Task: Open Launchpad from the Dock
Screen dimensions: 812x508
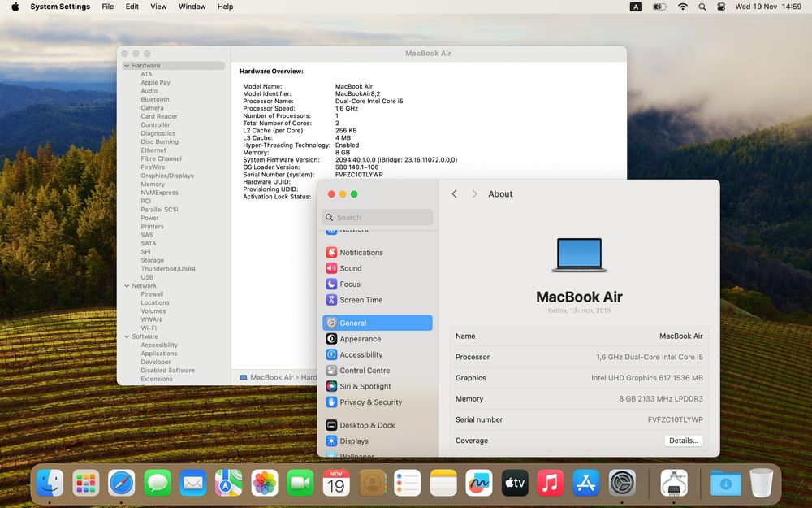Action: pyautogui.click(x=85, y=483)
